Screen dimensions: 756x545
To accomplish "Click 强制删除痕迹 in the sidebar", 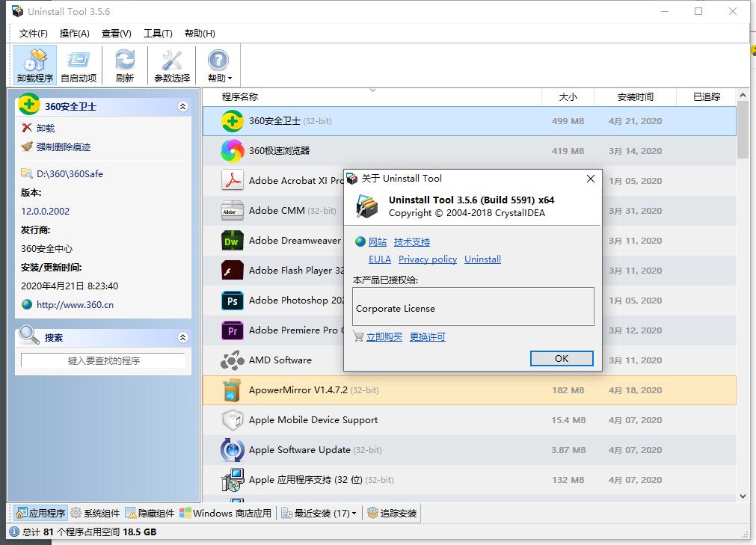I will coord(63,147).
